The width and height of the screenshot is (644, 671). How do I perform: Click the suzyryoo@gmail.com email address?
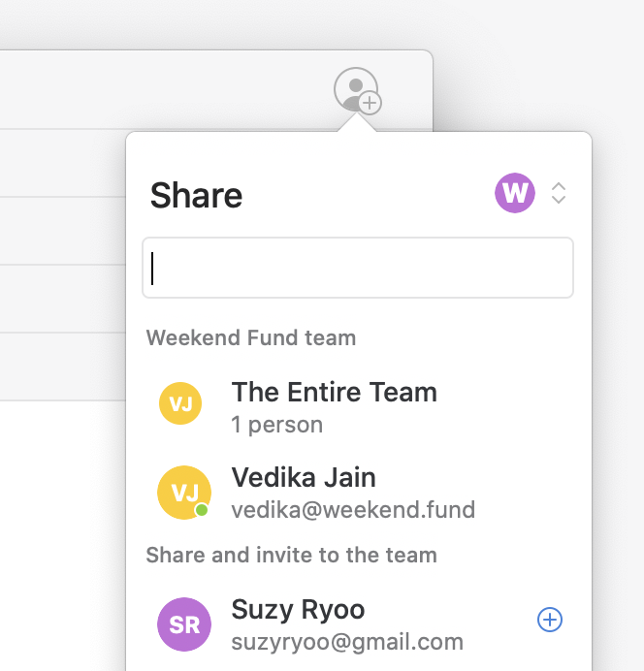point(346,642)
